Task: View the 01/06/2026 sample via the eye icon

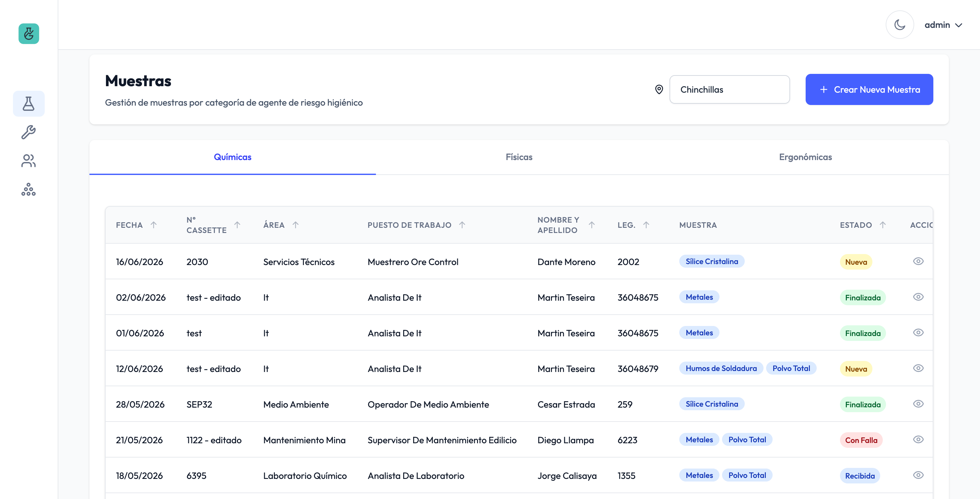Action: coord(918,333)
